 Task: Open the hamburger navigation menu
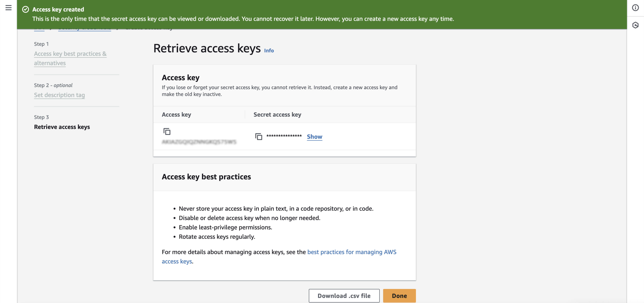pos(9,8)
